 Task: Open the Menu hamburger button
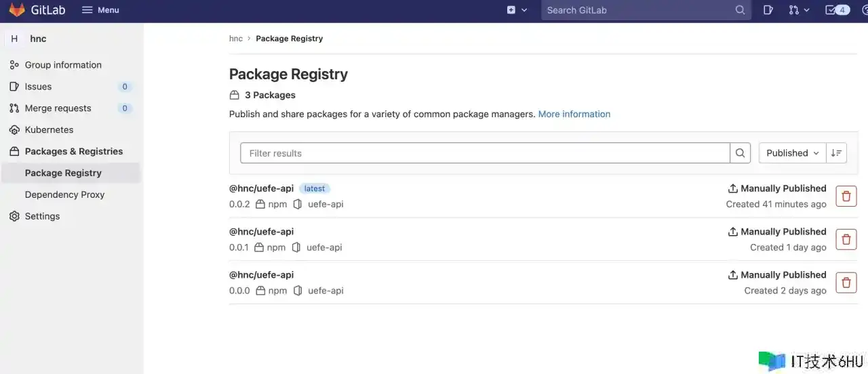tap(100, 10)
